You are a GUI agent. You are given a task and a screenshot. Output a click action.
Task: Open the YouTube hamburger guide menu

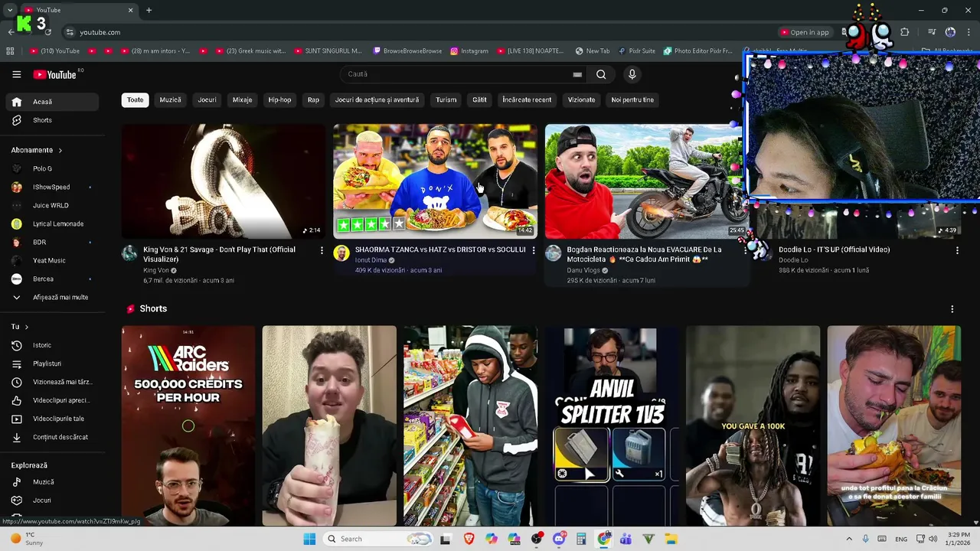(x=16, y=74)
